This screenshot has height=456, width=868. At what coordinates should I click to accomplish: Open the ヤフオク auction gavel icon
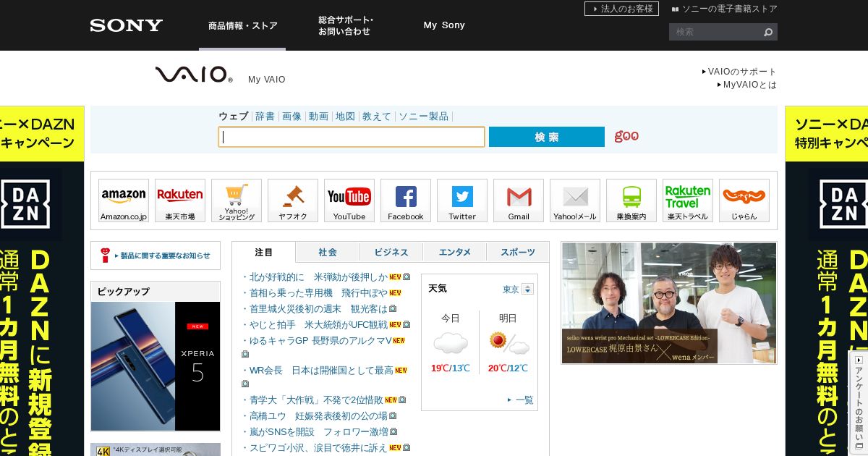tap(293, 200)
